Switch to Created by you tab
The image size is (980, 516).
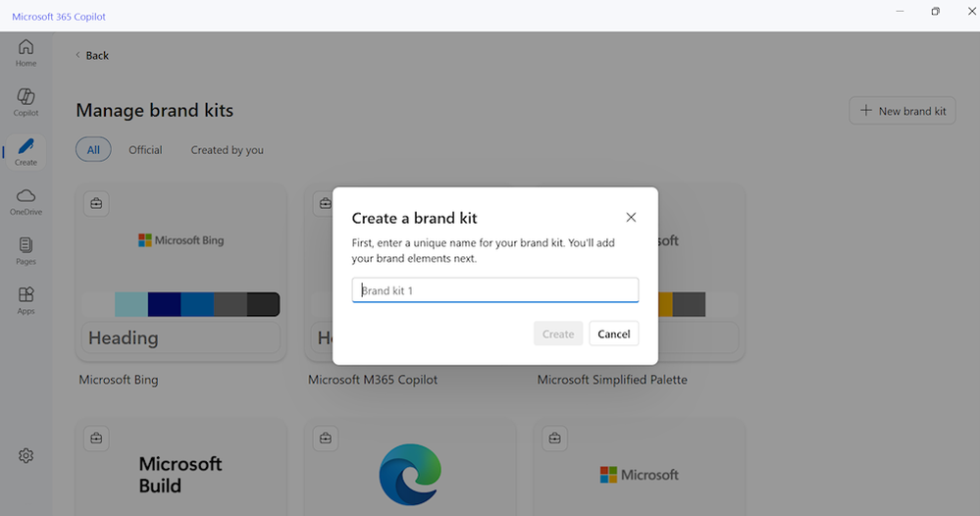pos(227,150)
